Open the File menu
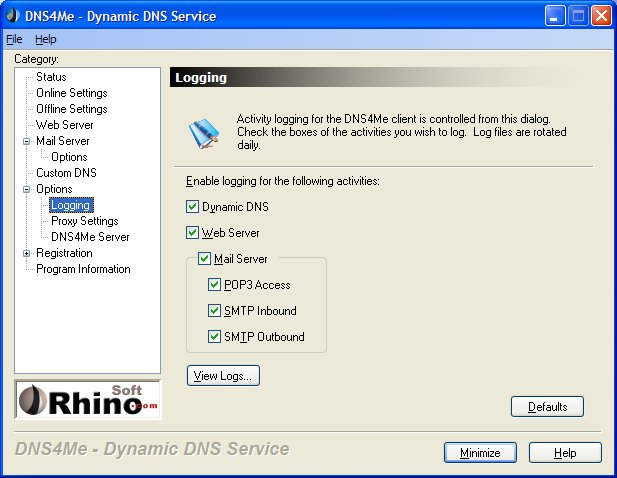The height and width of the screenshot is (478, 617). coord(14,39)
